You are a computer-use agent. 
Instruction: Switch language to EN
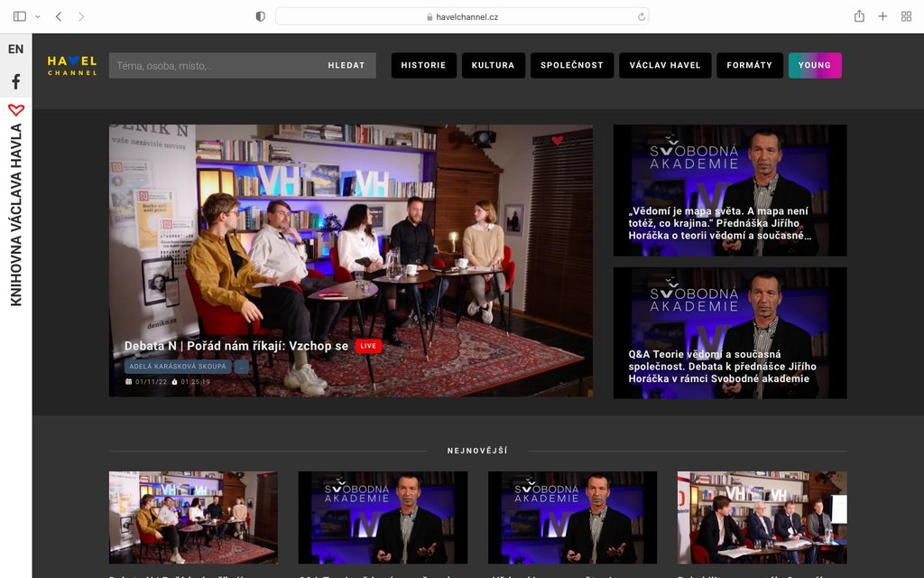pos(16,49)
